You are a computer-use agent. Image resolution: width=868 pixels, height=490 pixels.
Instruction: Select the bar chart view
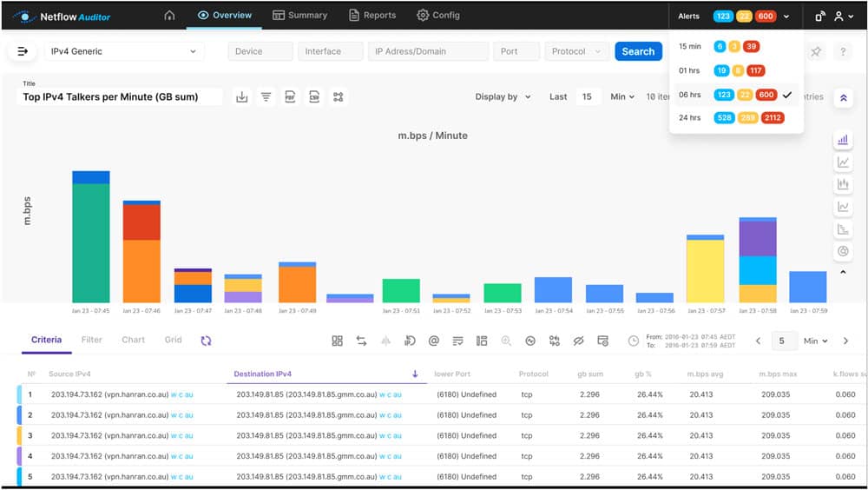click(843, 140)
